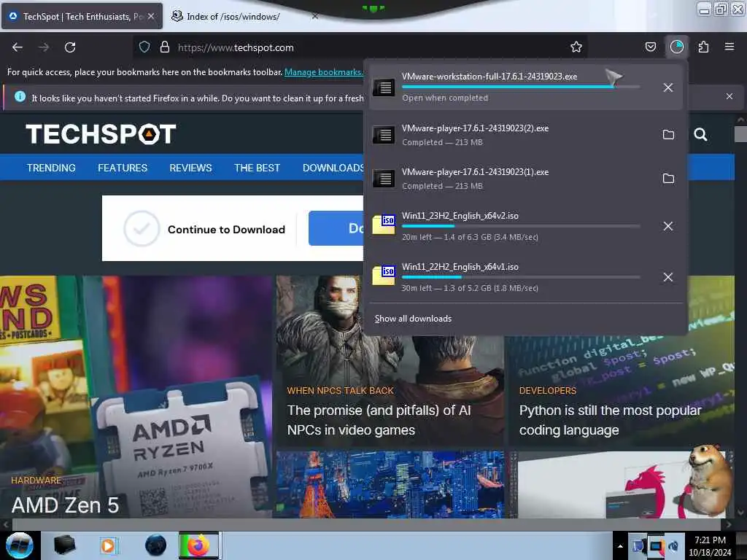Switch to Index of /isos/windows/ tab
The image size is (747, 560).
coord(233,17)
